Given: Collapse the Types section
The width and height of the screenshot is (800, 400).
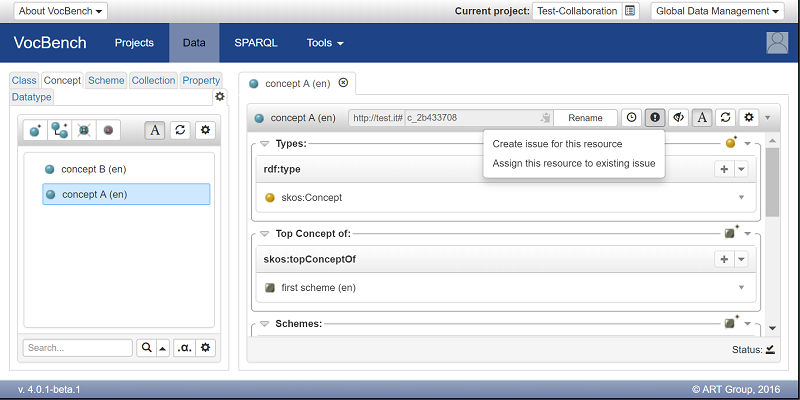Looking at the screenshot, I should click(x=264, y=144).
